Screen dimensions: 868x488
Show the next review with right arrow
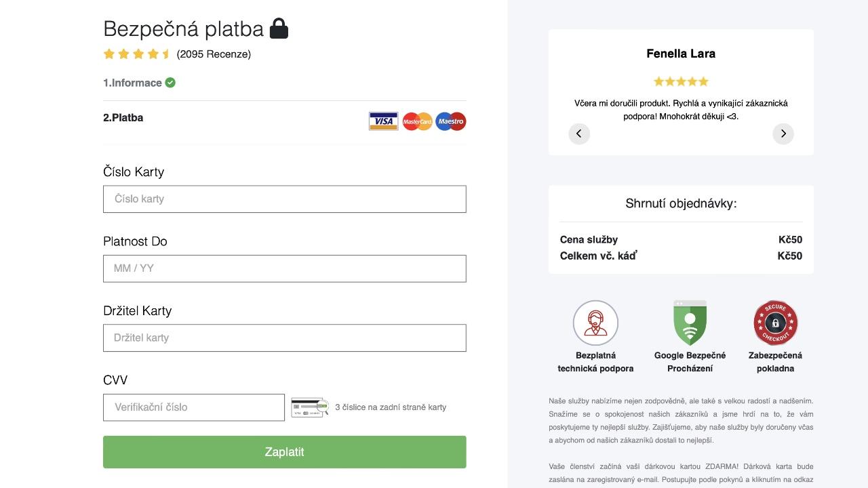click(x=783, y=134)
